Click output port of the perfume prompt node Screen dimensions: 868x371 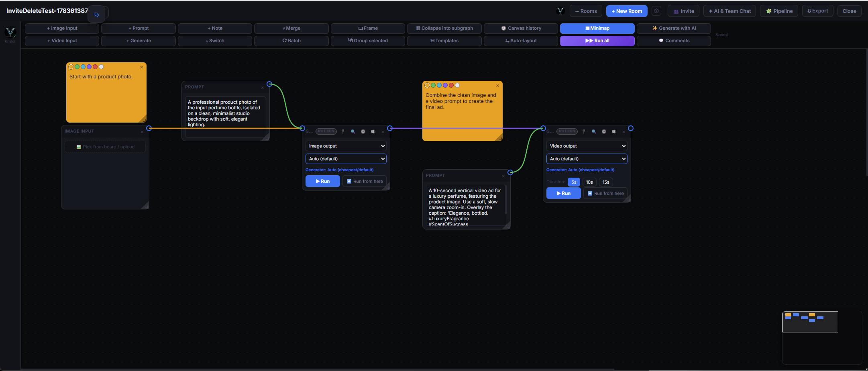coord(269,84)
